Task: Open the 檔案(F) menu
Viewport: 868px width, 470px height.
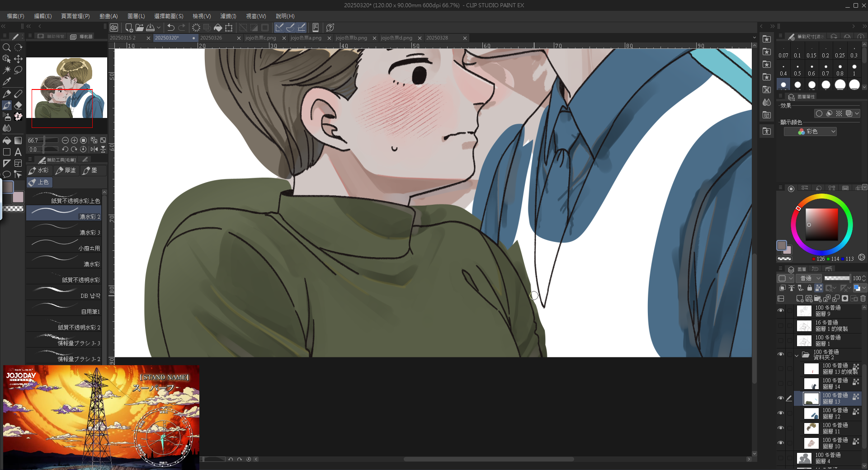Action: point(15,16)
